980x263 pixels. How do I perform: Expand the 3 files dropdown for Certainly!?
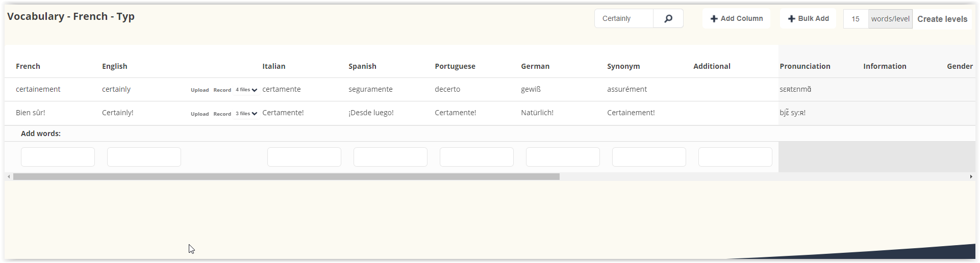246,114
